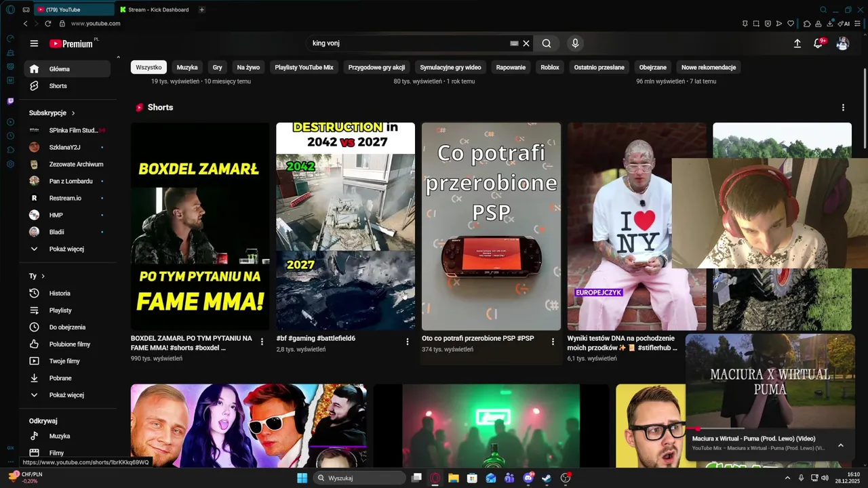
Task: Open the account avatar menu
Action: pos(843,43)
